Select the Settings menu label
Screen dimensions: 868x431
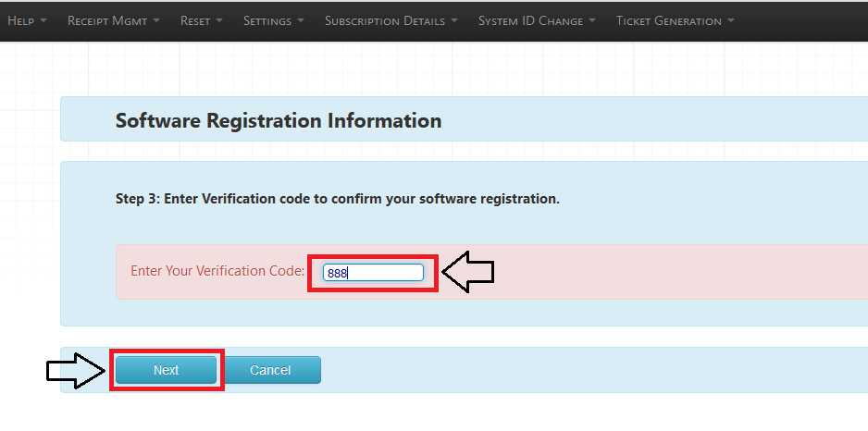267,21
